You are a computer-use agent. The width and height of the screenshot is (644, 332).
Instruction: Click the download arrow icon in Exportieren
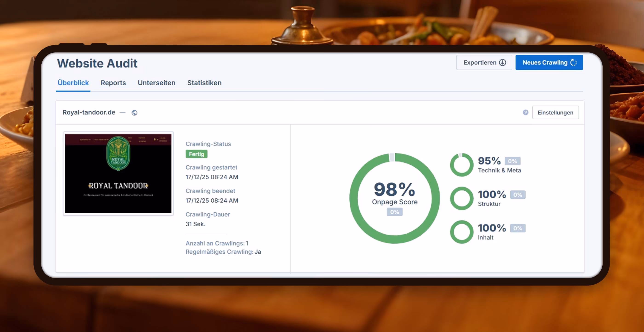click(x=503, y=63)
